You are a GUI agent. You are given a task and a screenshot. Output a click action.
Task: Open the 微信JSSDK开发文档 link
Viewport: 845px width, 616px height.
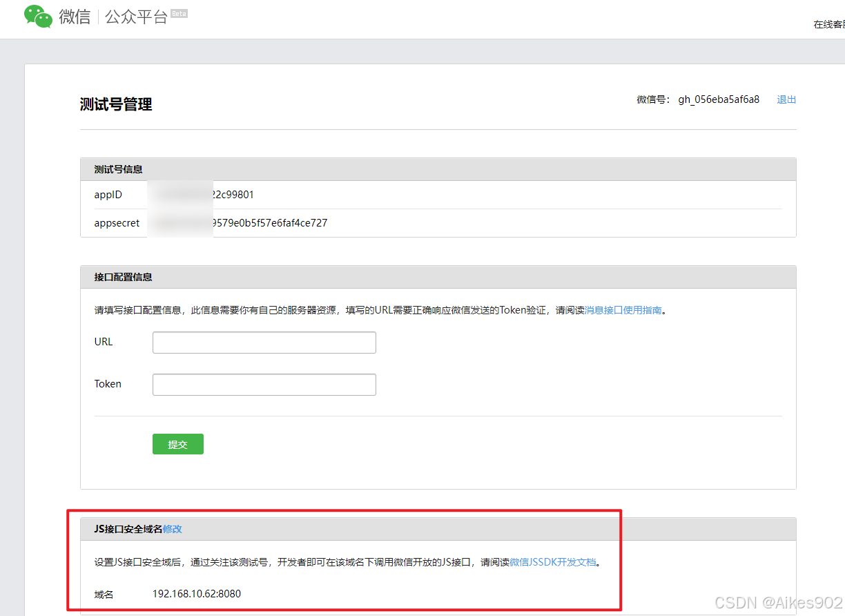coord(553,562)
